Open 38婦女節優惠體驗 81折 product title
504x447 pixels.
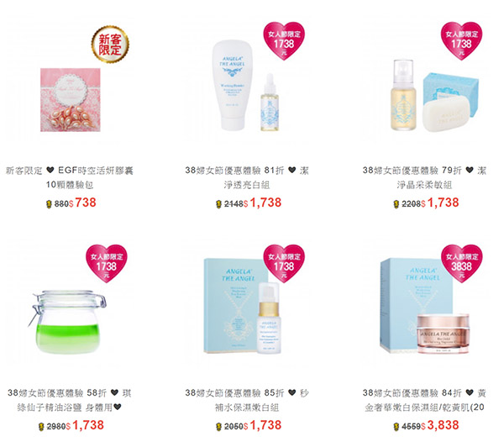247,177
